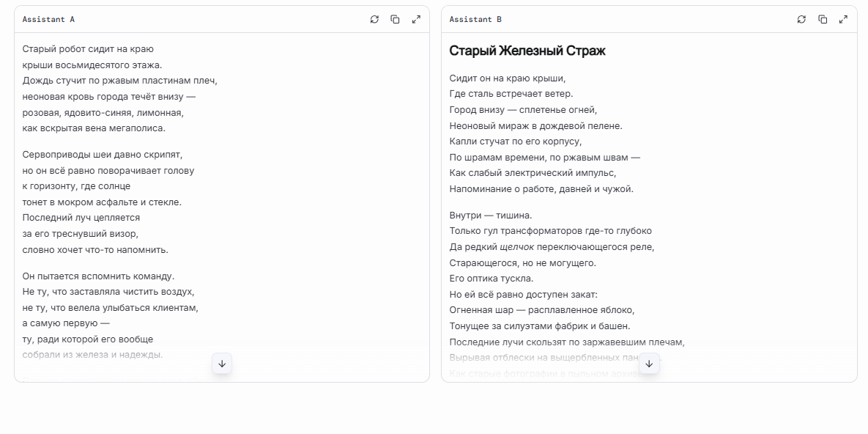The image size is (868, 434).
Task: Click the Assistant B header label
Action: pos(475,20)
